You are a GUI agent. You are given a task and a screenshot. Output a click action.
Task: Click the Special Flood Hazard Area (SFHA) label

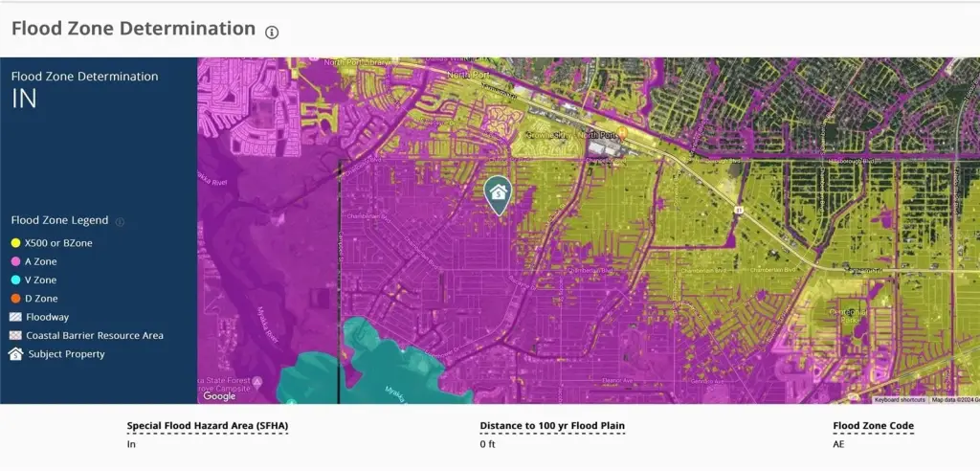207,426
